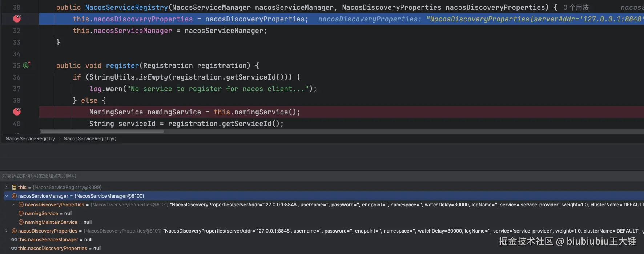Click nacosServiceManager parameter icon in variables
Viewport: 644px width, 254px height.
click(x=14, y=196)
